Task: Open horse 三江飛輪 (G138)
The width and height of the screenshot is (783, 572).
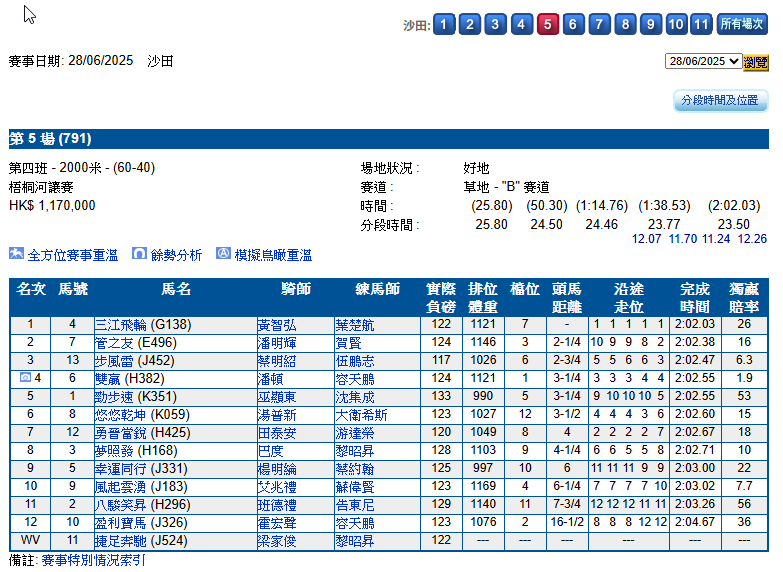Action: tap(143, 325)
